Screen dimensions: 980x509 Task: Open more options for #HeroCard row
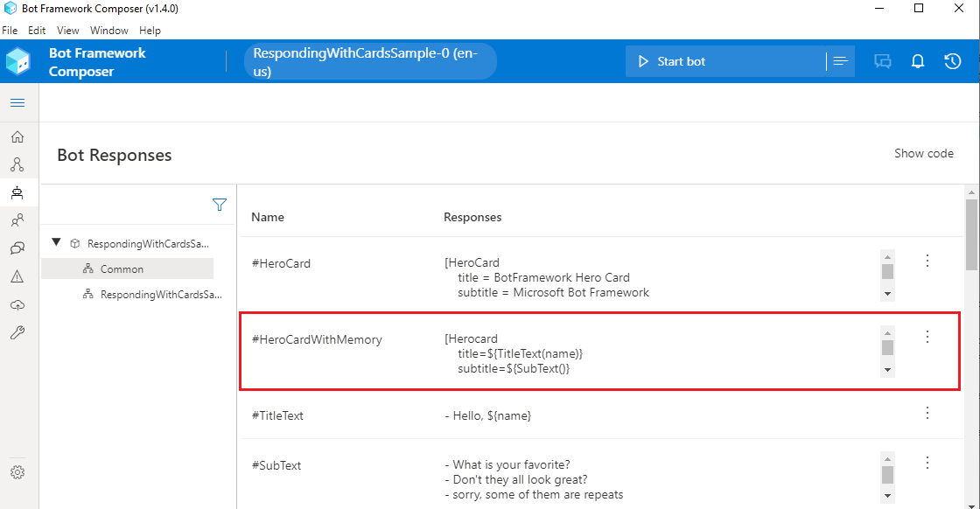pos(927,261)
